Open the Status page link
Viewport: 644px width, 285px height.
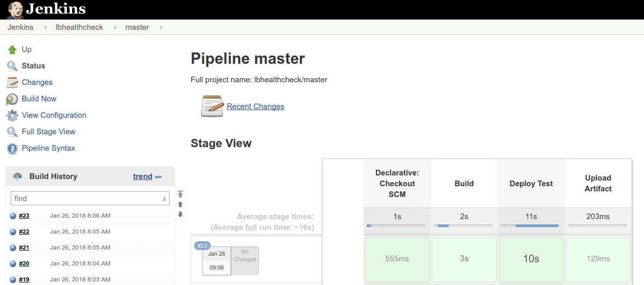33,66
